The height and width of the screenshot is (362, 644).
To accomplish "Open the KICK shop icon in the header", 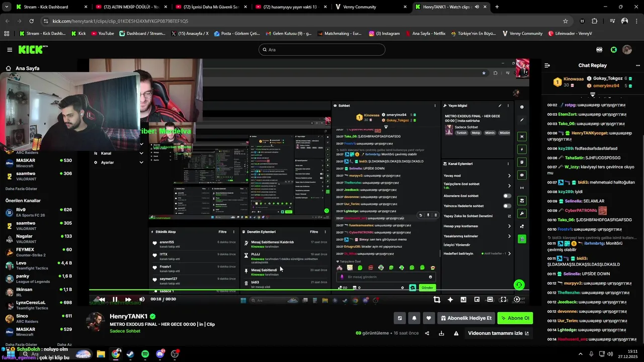I will coord(599,49).
